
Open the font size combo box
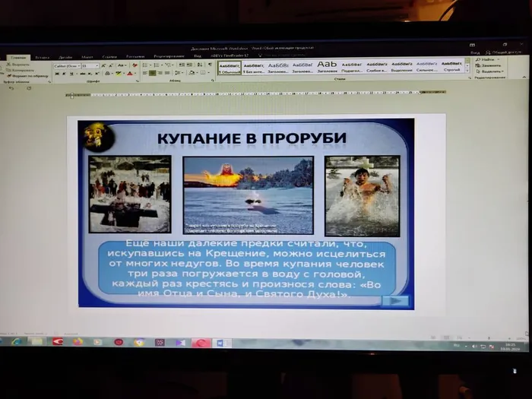[x=90, y=66]
